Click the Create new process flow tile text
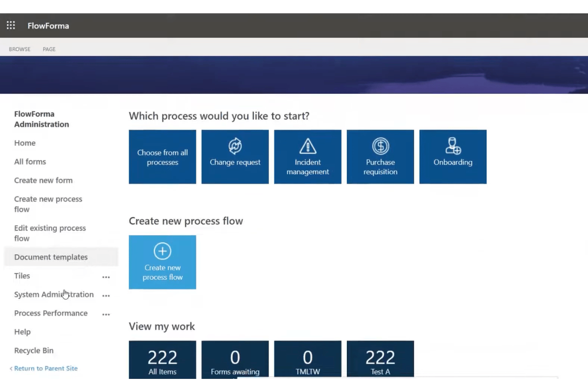Screen dimensions: 588x392 162,272
